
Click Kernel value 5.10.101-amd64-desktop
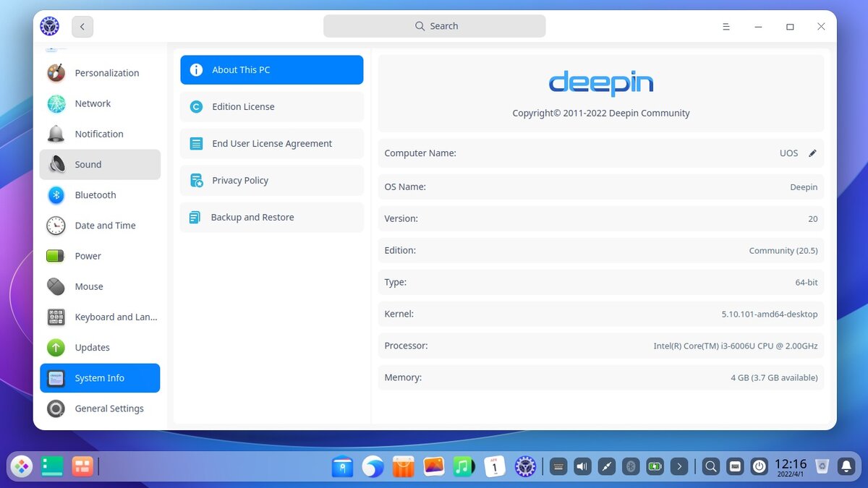click(770, 314)
